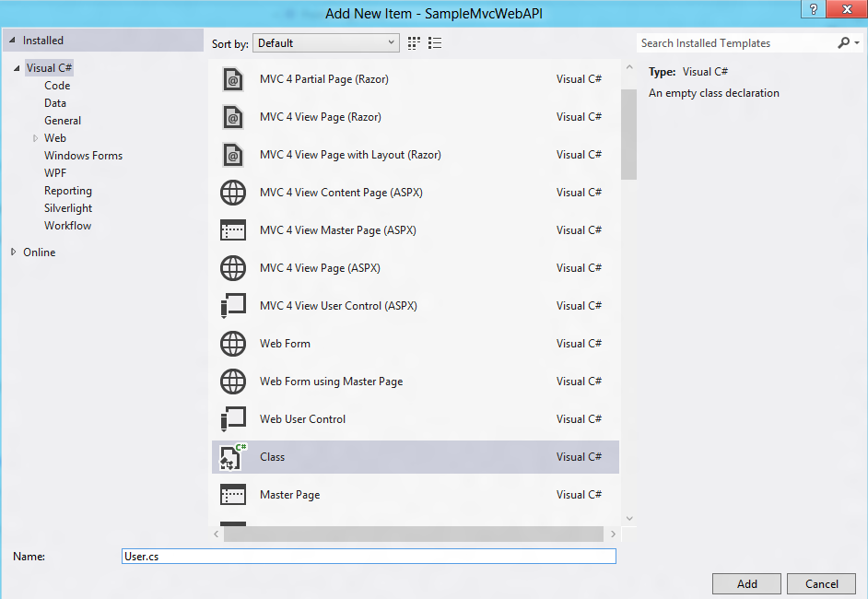Select the General category
Viewport: 868px width, 599px height.
pyautogui.click(x=63, y=121)
